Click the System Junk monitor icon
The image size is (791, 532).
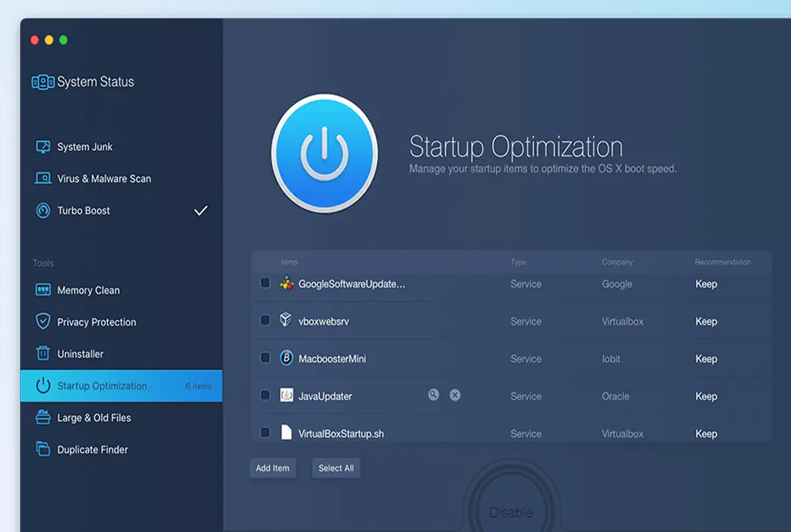pos(43,147)
